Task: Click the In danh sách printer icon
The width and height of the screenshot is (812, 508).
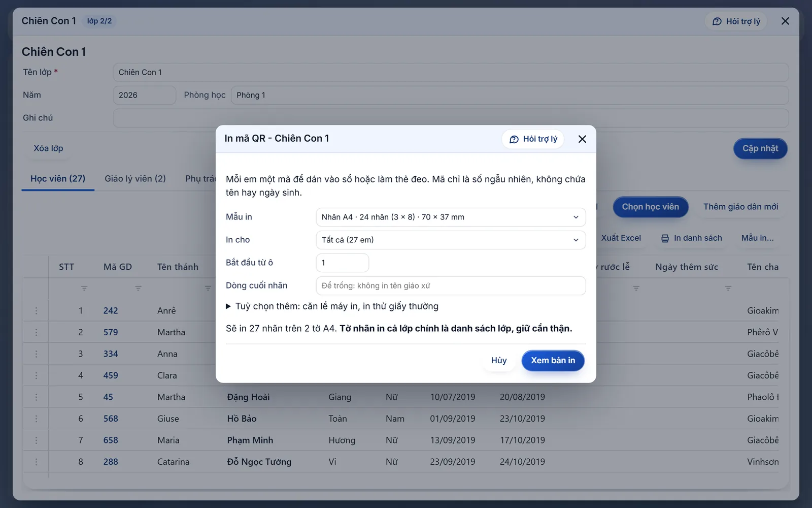Action: 665,238
